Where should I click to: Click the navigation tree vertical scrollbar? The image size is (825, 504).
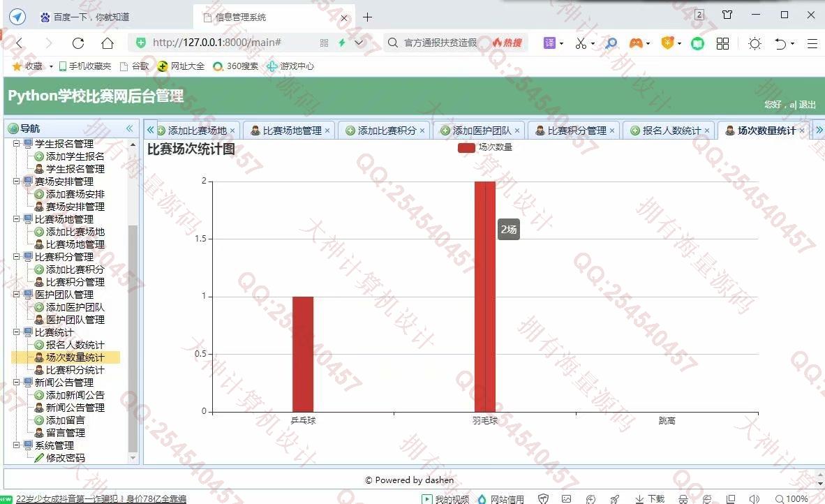coord(133,338)
